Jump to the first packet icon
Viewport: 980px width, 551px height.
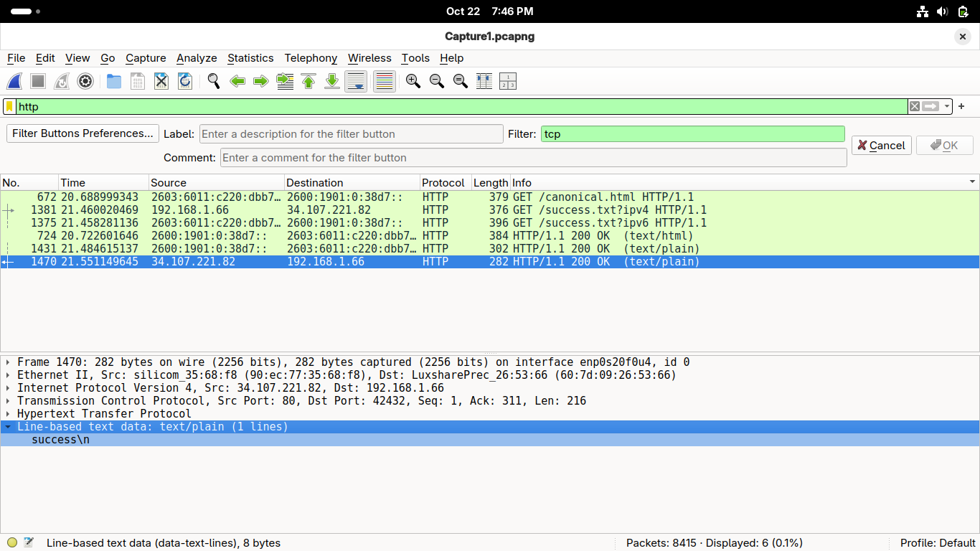[308, 82]
